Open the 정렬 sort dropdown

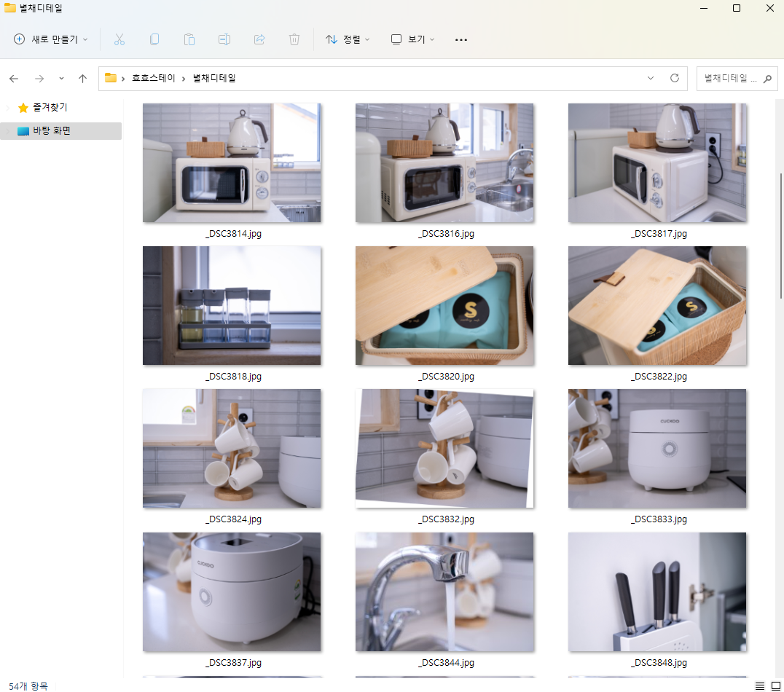click(x=348, y=39)
